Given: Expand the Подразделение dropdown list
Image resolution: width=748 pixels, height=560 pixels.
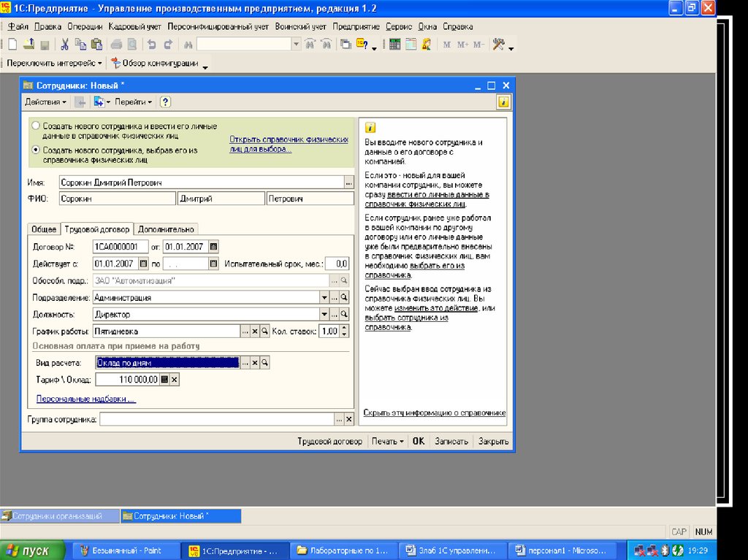Looking at the screenshot, I should pyautogui.click(x=324, y=297).
